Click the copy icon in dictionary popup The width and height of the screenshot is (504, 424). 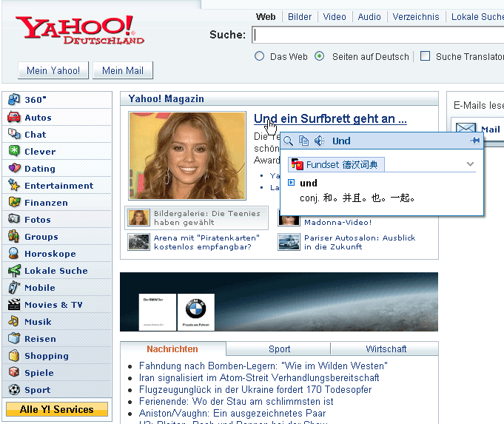pyautogui.click(x=303, y=141)
